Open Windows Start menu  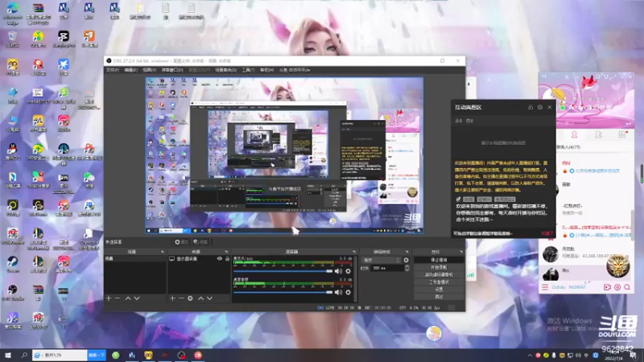(x=8, y=355)
